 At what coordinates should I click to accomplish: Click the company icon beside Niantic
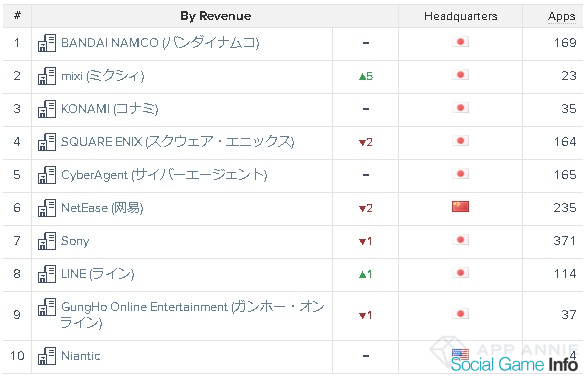pos(47,356)
